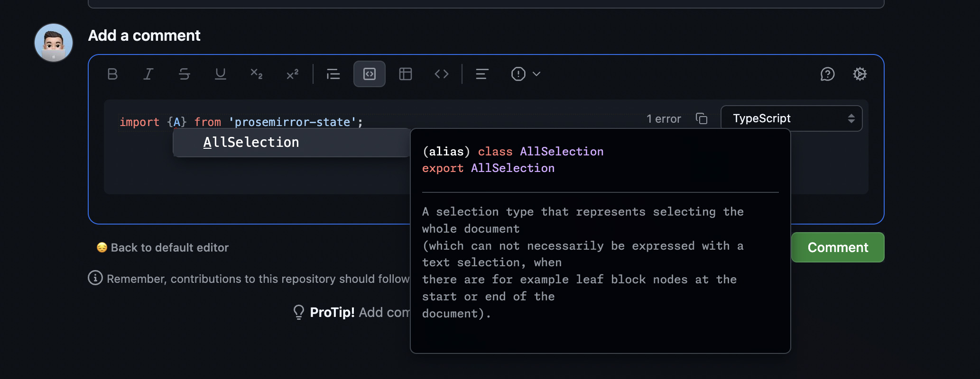Toggle bold formatting
This screenshot has height=379, width=980.
pyautogui.click(x=112, y=74)
